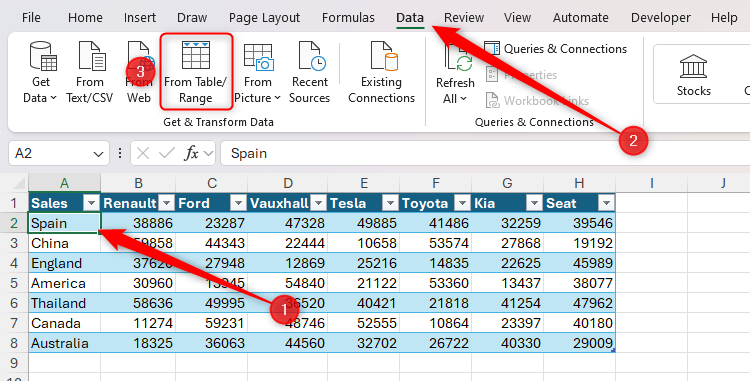Viewport: 750px width, 381px height.
Task: Click cell with value 21122
Action: click(x=364, y=283)
